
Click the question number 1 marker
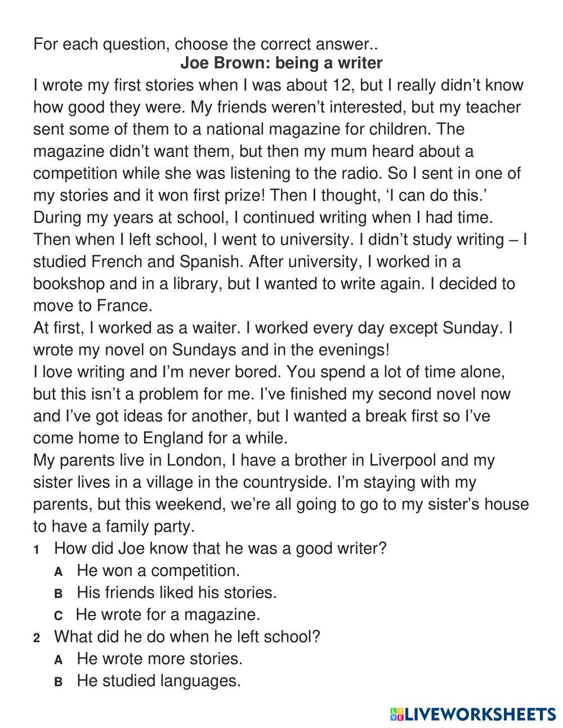(37, 550)
